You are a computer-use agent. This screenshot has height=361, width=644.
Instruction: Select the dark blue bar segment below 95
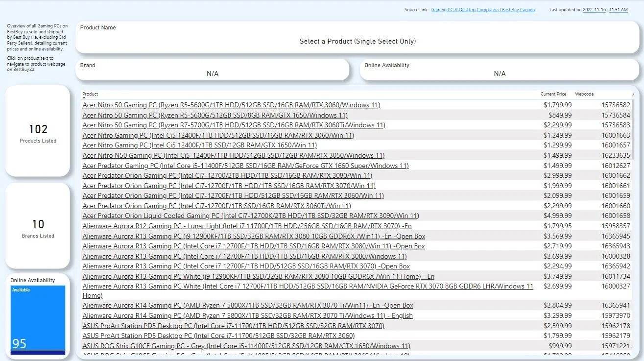pos(38,353)
